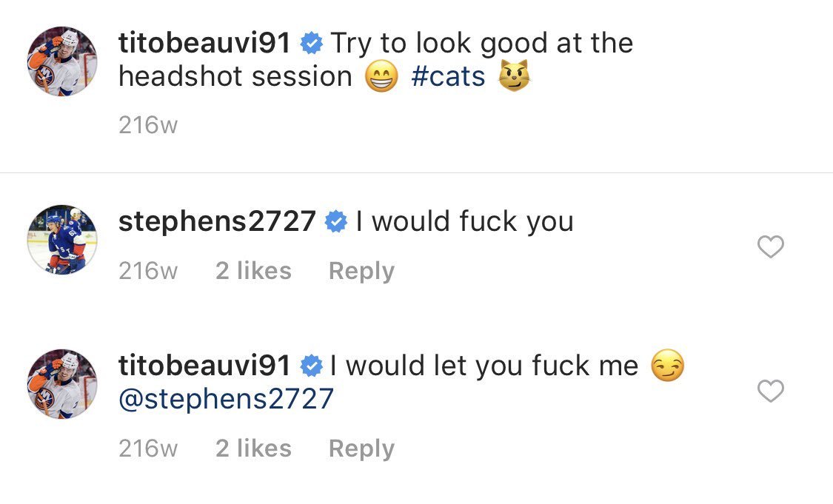The width and height of the screenshot is (833, 504).
Task: Like the comment by stephens2727
Action: tap(770, 246)
